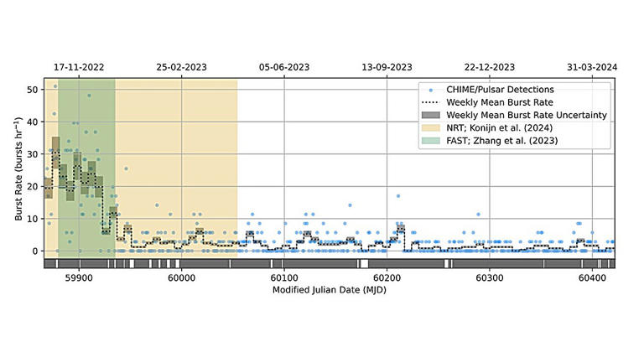The height and width of the screenshot is (347, 644).
Task: Click the Burst Rate (bursts hr⁻¹) axis title
Action: click(18, 168)
